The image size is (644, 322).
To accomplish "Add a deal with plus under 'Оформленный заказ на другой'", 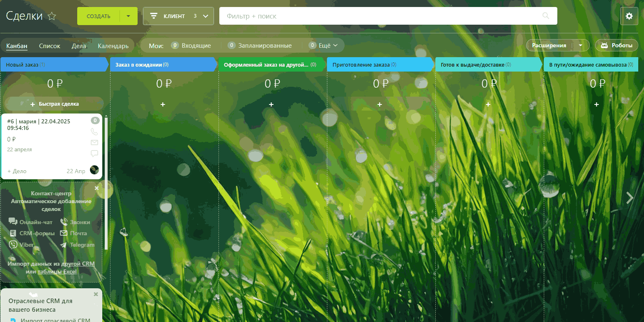I will (x=271, y=104).
